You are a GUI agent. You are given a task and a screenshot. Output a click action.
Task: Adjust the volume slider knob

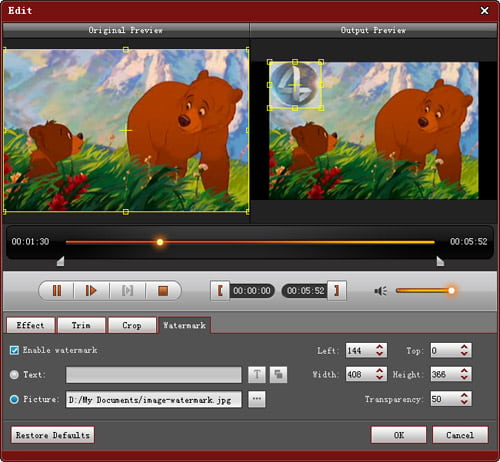[451, 291]
